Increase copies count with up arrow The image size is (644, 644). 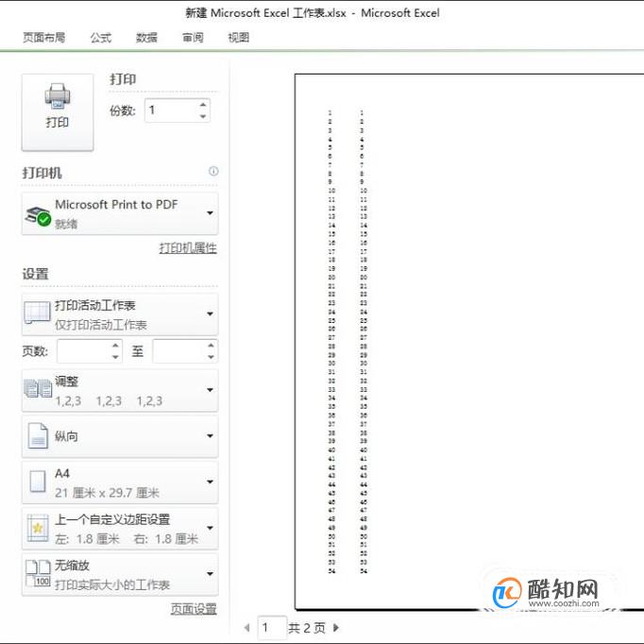tap(203, 105)
